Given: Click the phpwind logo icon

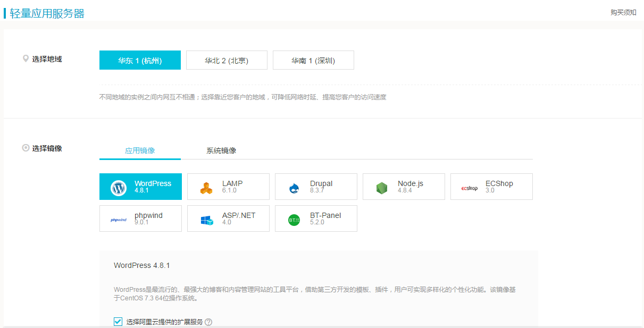Looking at the screenshot, I should pyautogui.click(x=119, y=220).
